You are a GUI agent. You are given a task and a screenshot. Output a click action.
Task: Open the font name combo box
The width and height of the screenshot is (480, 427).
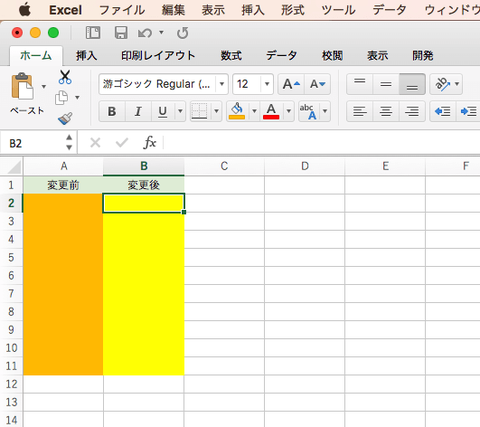coord(163,84)
